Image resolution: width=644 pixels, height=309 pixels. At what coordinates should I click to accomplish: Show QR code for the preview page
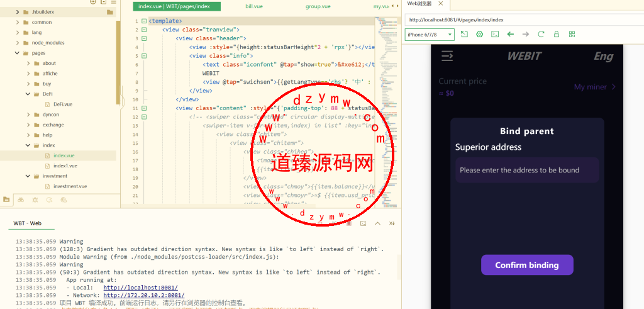point(572,34)
